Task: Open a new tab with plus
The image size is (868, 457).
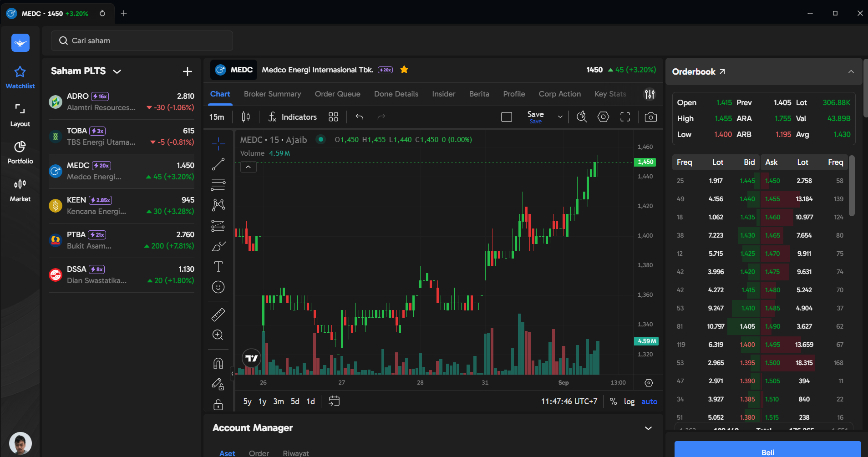Action: (124, 13)
